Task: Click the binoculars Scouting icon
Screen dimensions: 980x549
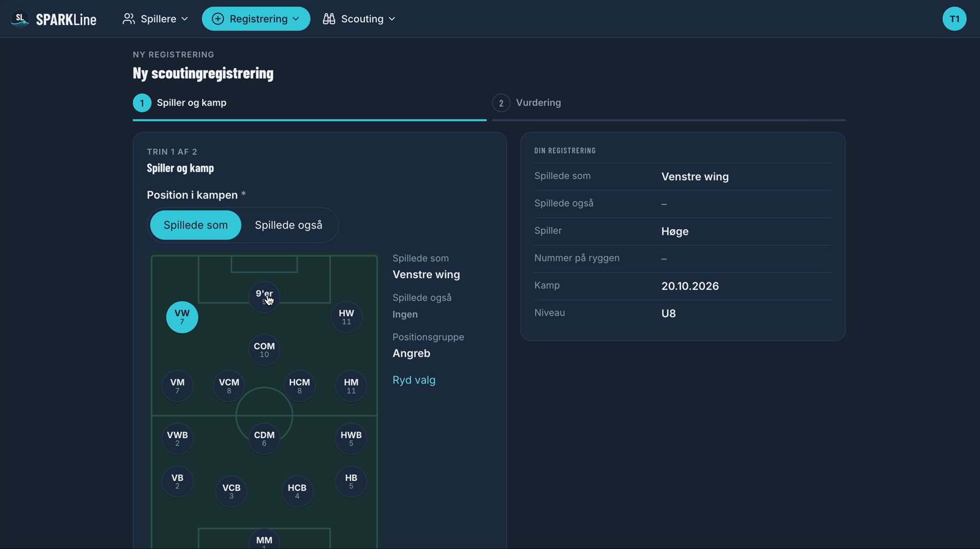Action: [x=329, y=19]
